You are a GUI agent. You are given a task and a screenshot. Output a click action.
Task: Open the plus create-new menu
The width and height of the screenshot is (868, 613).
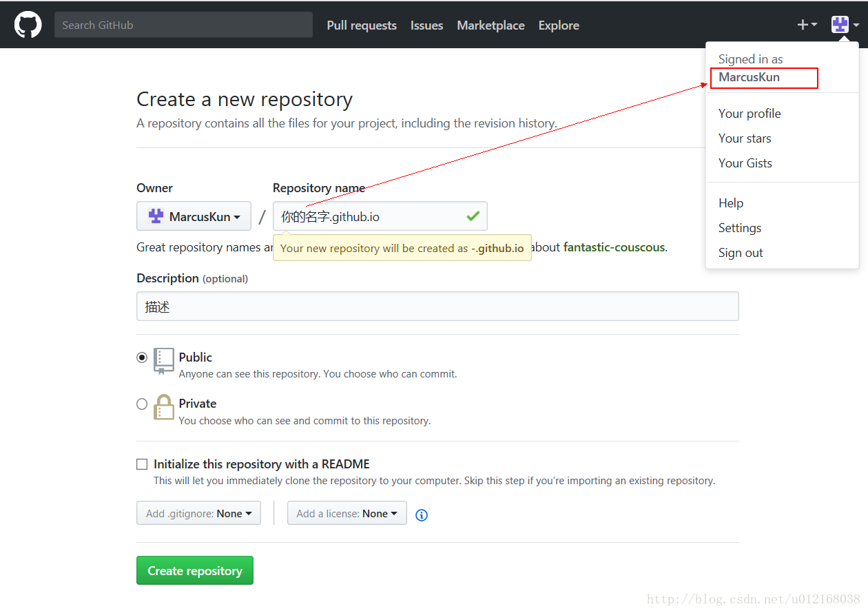[x=807, y=25]
